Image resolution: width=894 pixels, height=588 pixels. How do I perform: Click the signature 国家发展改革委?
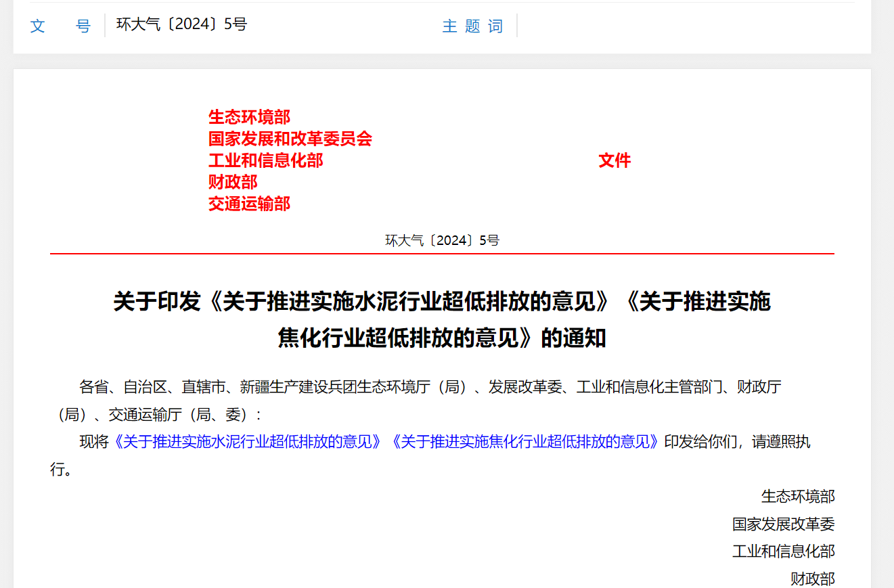784,524
